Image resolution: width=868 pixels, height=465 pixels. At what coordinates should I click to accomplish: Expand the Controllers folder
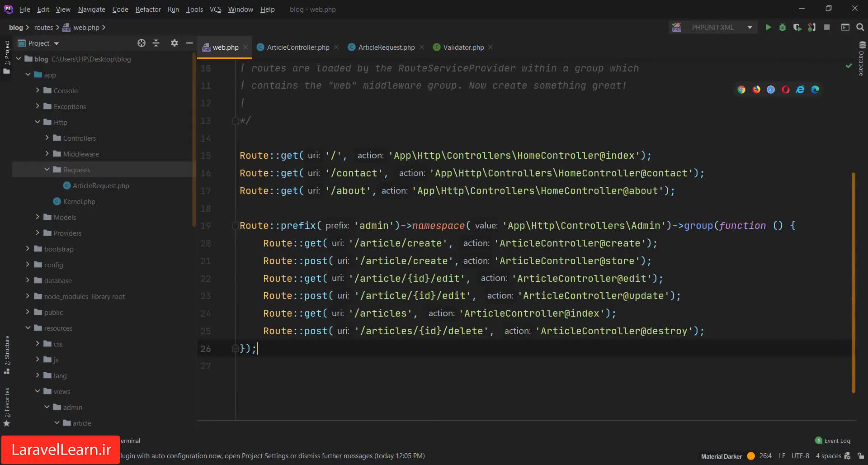pos(47,138)
